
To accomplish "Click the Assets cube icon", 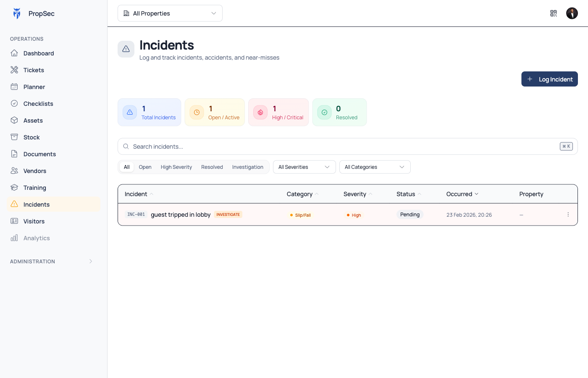I will [14, 120].
